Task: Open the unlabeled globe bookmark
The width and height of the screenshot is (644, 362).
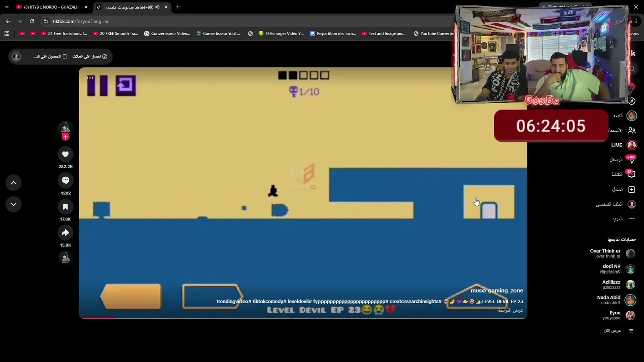Action: tap(250, 34)
